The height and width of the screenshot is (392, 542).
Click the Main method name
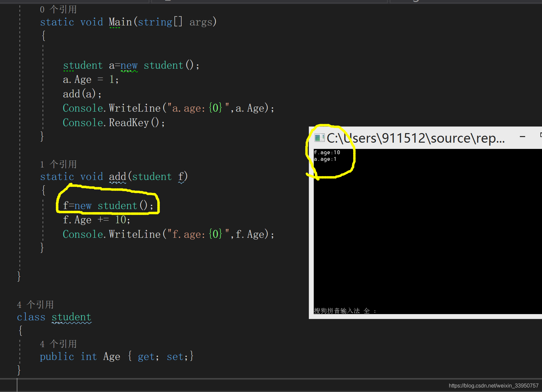(120, 22)
